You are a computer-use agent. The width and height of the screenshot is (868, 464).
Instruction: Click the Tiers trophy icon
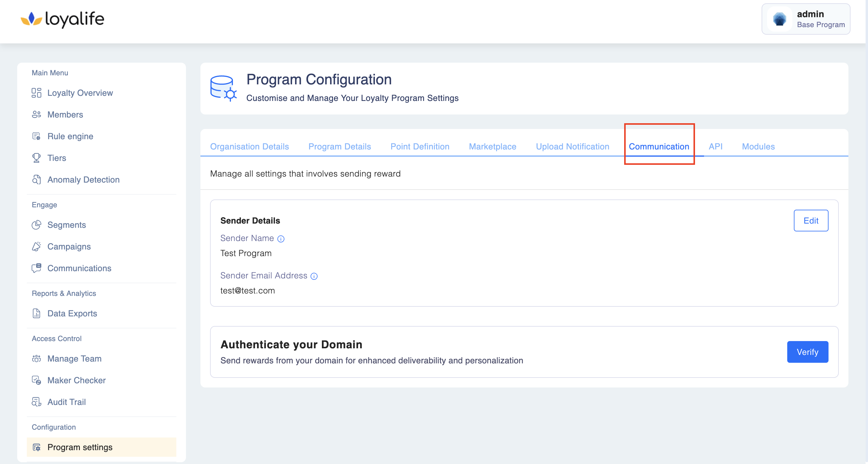pyautogui.click(x=36, y=158)
